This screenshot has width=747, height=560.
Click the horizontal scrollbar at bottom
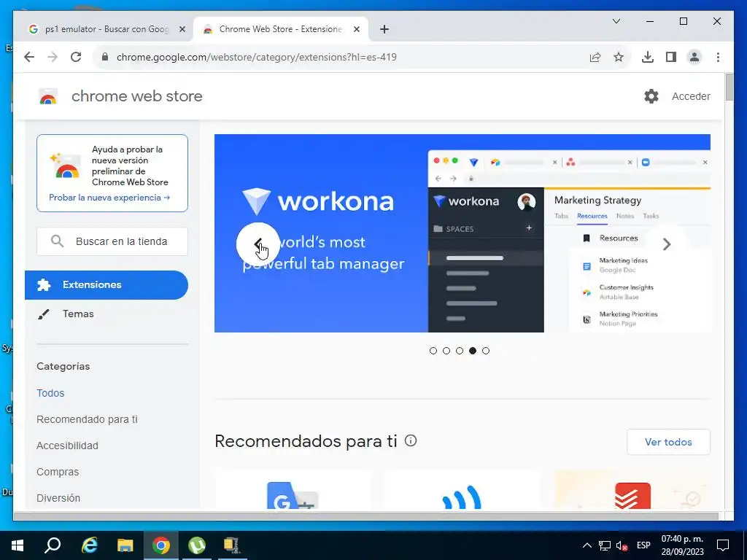click(x=366, y=516)
